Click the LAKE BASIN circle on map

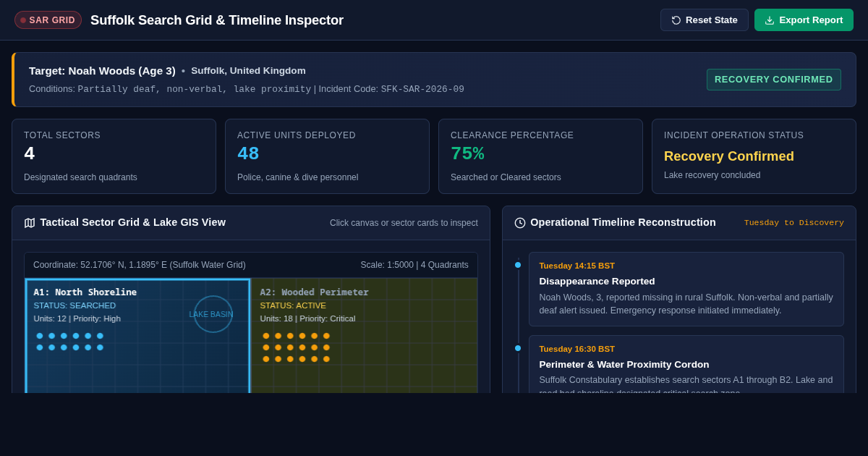coord(213,314)
